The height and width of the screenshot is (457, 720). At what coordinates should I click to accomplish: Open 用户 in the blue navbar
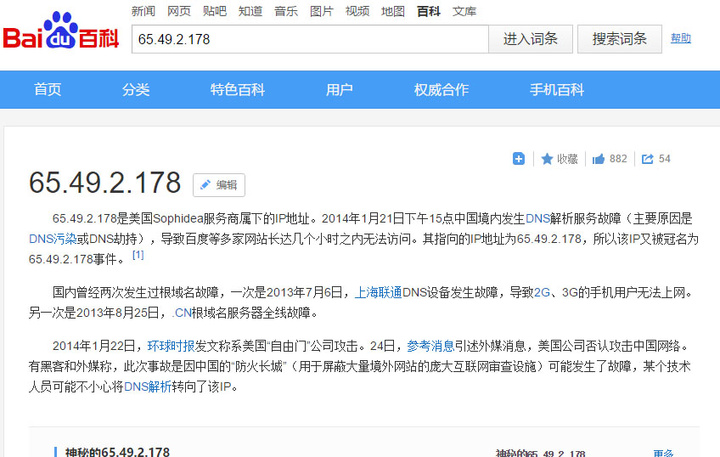coord(339,90)
